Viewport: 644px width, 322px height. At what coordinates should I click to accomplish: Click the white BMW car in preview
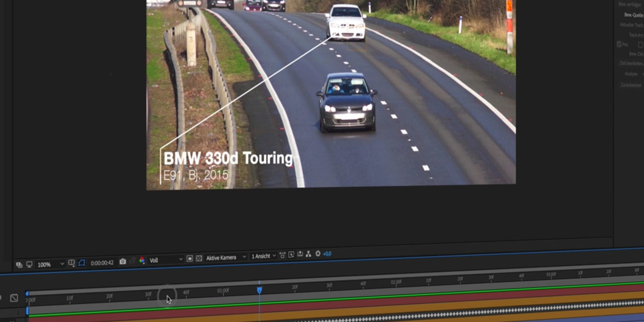(x=346, y=22)
